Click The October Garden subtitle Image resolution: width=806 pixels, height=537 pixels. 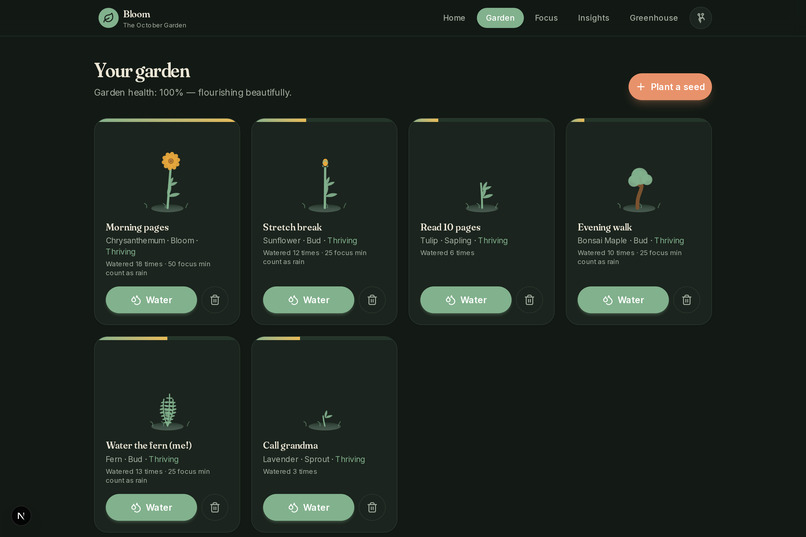[155, 25]
